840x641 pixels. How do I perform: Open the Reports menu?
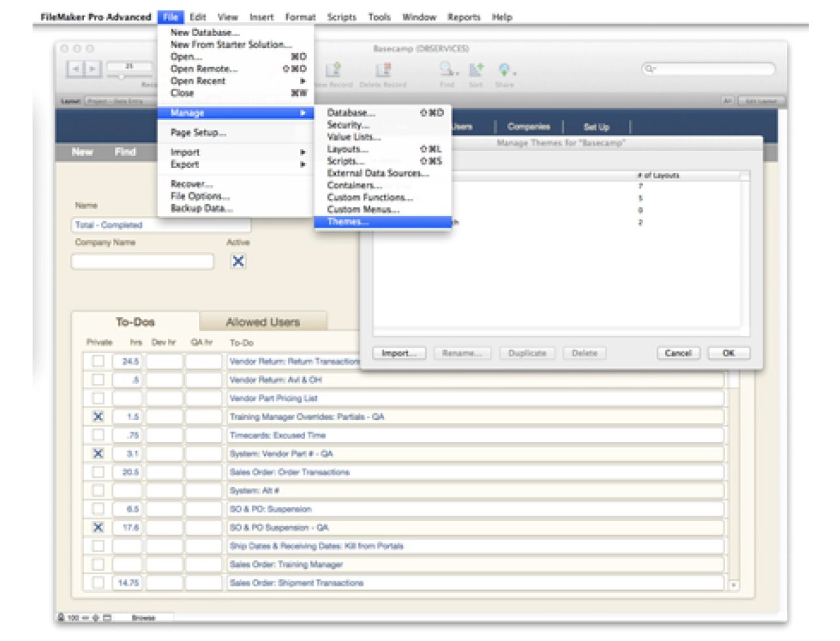[x=464, y=17]
